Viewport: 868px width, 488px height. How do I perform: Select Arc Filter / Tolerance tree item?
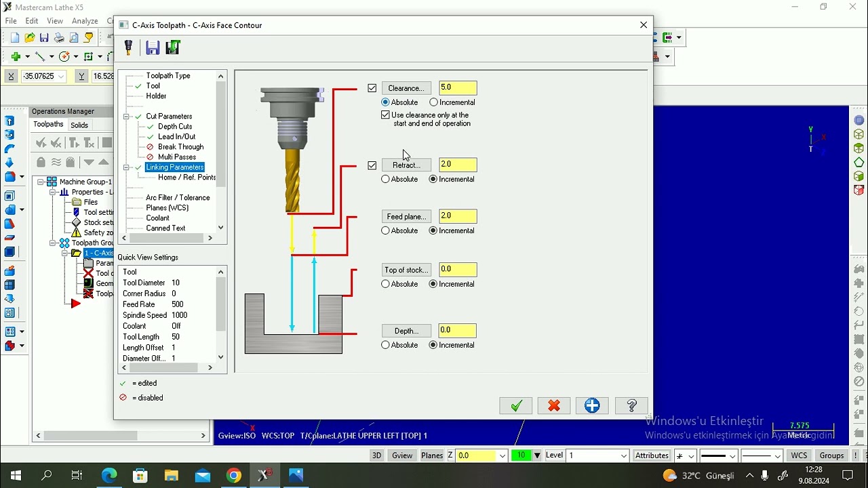click(x=178, y=198)
